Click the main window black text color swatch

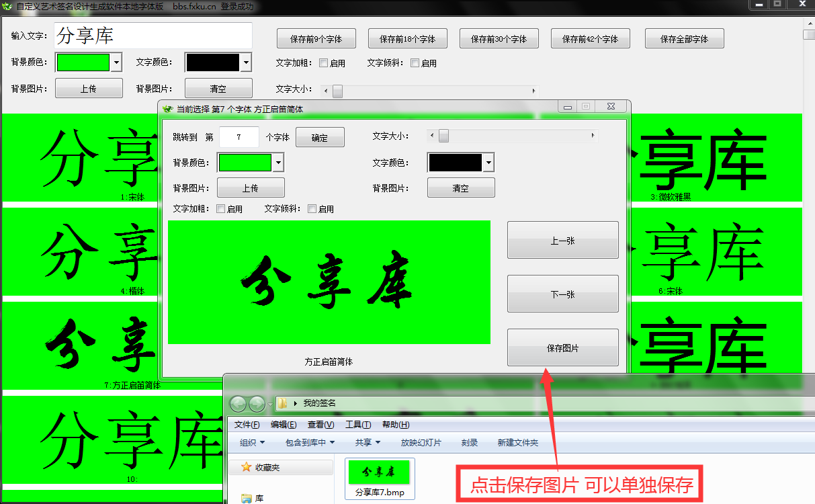click(213, 62)
